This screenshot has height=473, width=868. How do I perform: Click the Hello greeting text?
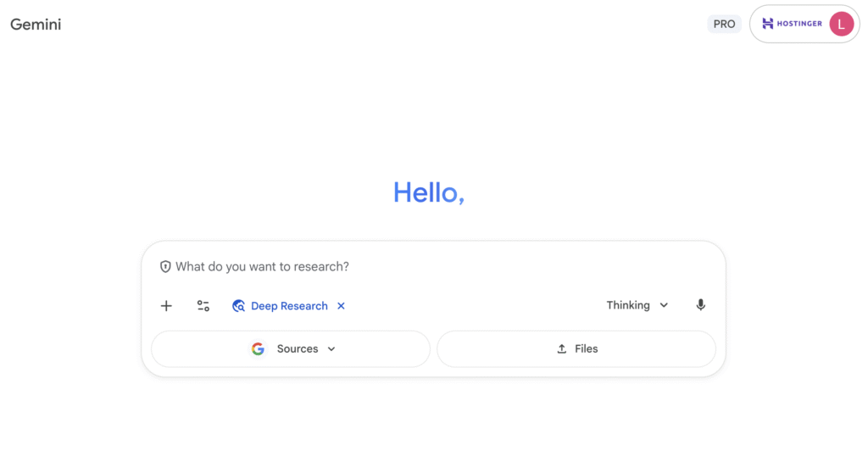429,193
